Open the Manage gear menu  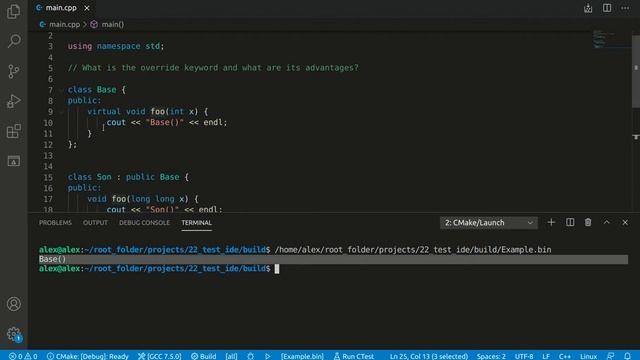point(13,334)
